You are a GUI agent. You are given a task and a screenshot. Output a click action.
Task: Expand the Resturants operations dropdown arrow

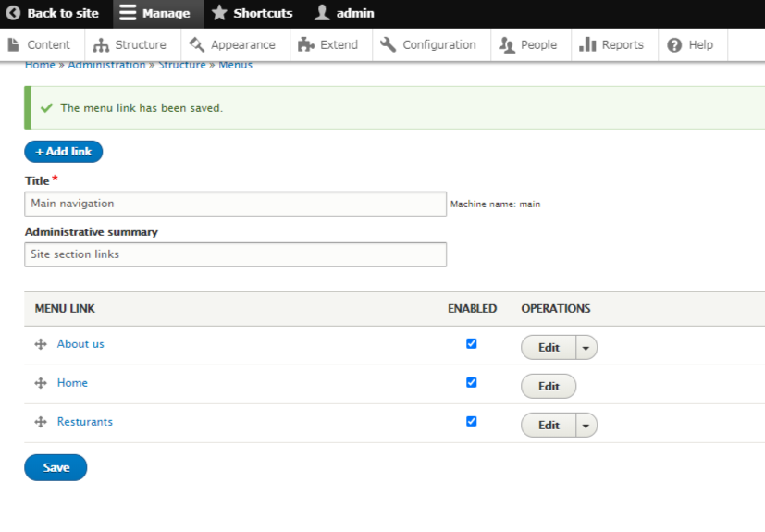586,426
